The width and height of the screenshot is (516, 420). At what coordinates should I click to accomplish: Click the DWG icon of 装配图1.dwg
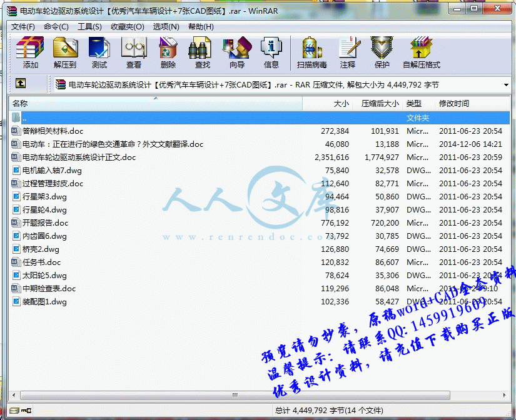[16, 302]
